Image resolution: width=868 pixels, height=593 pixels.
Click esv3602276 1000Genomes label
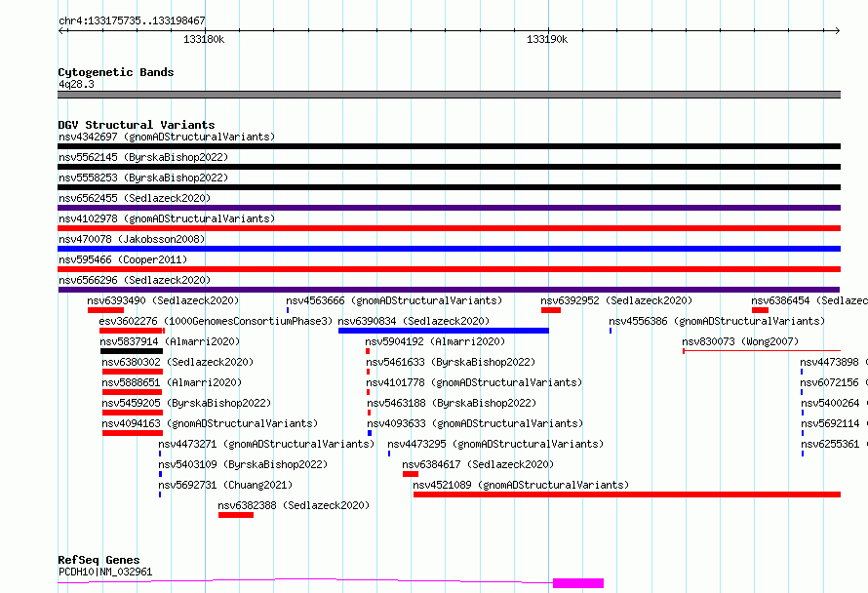pos(216,321)
